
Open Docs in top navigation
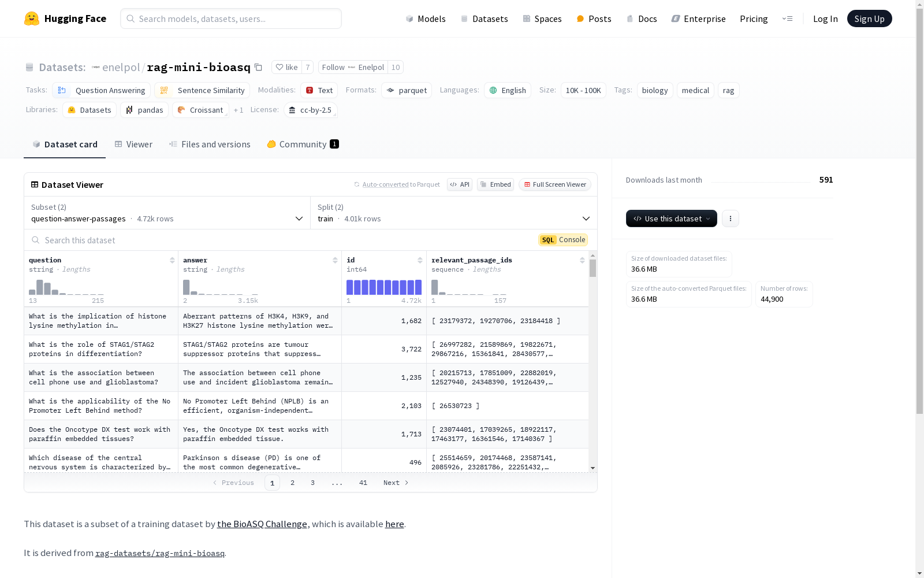pos(641,18)
